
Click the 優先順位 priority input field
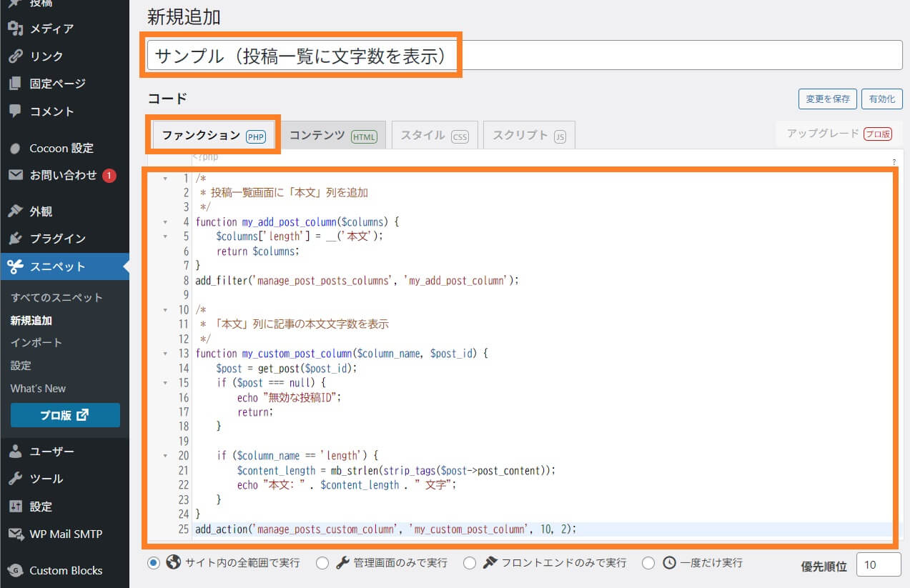pos(878,564)
